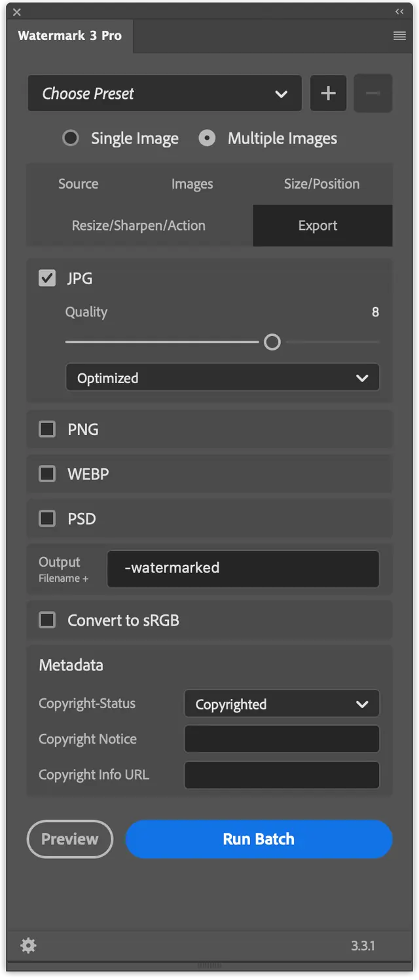Switch to the Size/Position tab
419x980 pixels.
pyautogui.click(x=321, y=184)
